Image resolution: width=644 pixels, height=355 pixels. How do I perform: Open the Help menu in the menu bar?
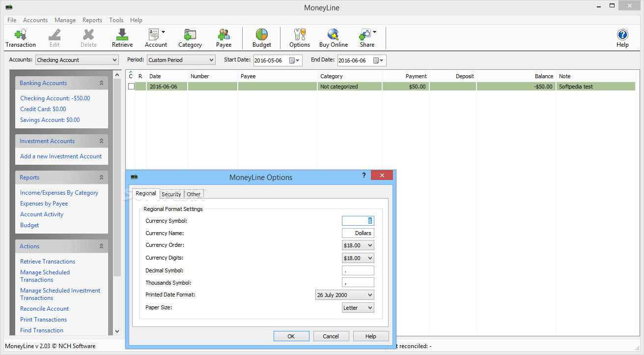pyautogui.click(x=136, y=20)
